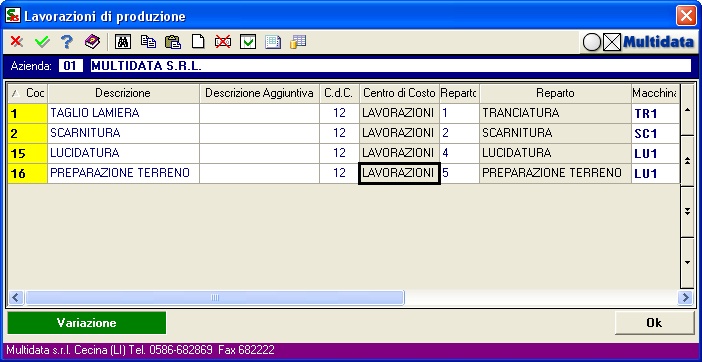Click the highlighted LAVORAZIONI cell in row 16
Screen dimensions: 702x362
(399, 173)
